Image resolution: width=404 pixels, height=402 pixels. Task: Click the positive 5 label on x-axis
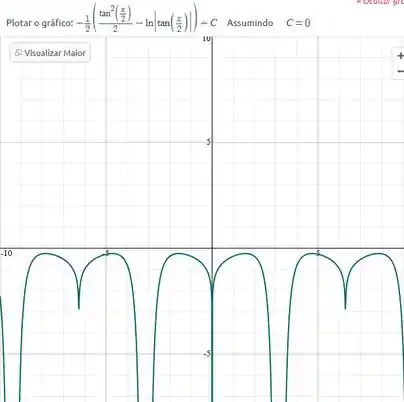click(x=318, y=253)
